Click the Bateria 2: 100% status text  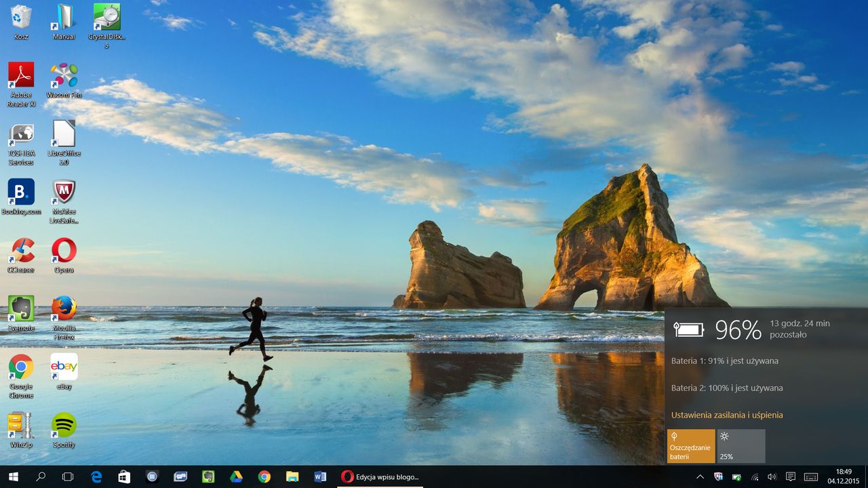[727, 388]
